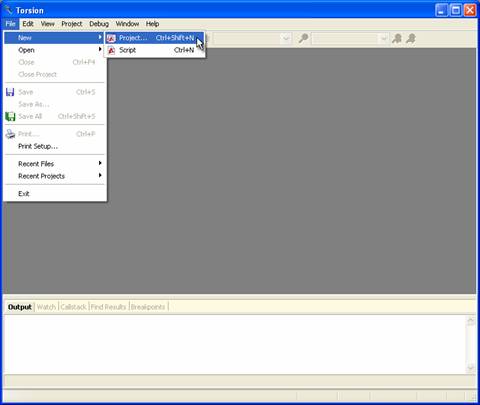
Task: Expand the Recent Files submenu
Action: [x=55, y=164]
